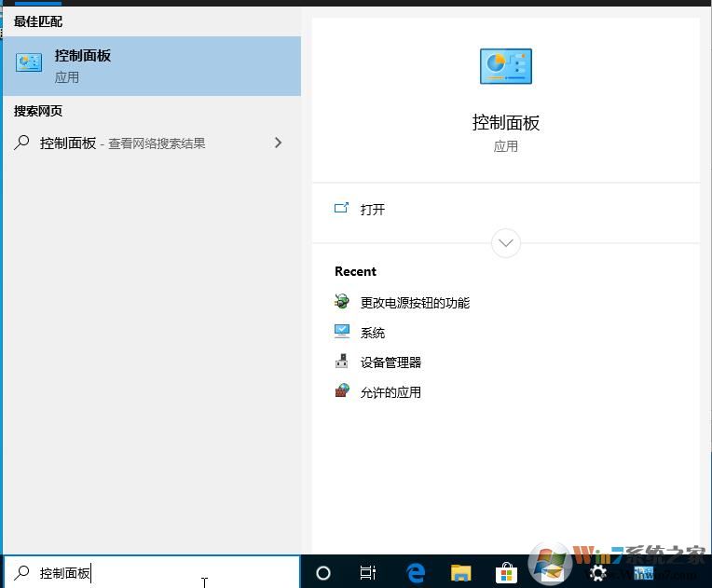Click the 控制面板 title in preview pane
The height and width of the screenshot is (588, 712).
pyautogui.click(x=506, y=123)
